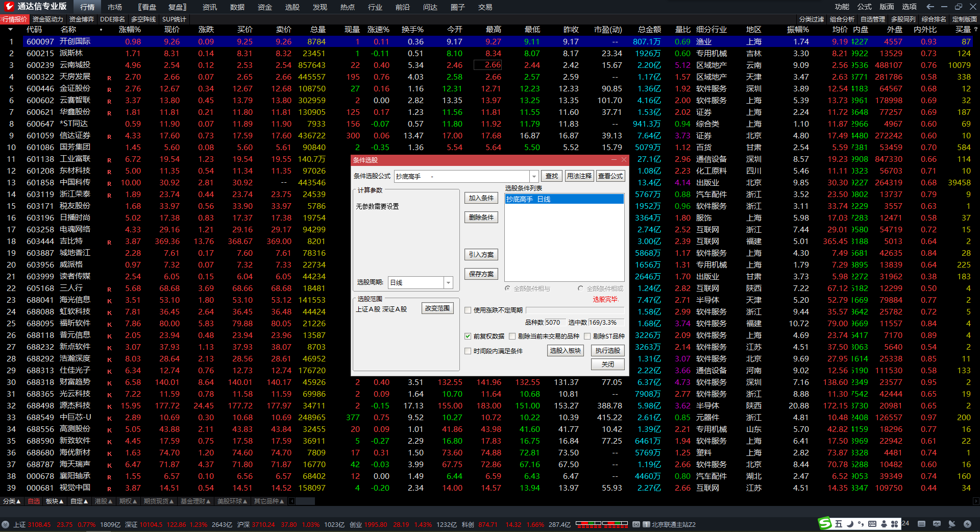Open the Sogou input method S icon

tap(824, 523)
